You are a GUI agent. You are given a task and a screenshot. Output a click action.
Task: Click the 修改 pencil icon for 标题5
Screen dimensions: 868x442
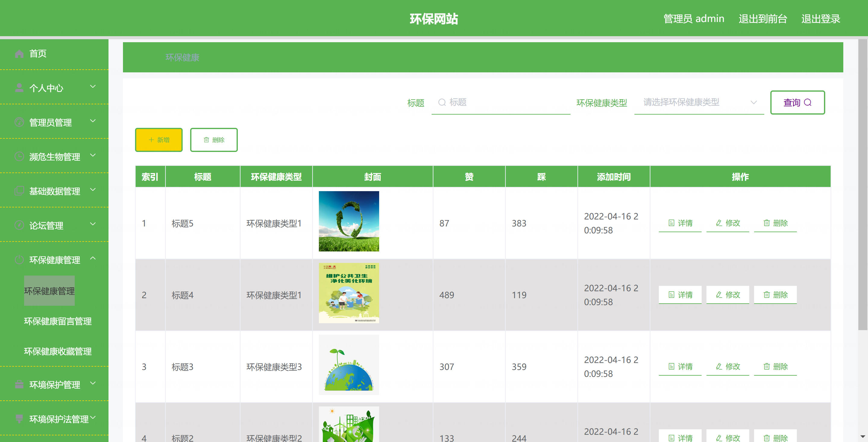(719, 223)
